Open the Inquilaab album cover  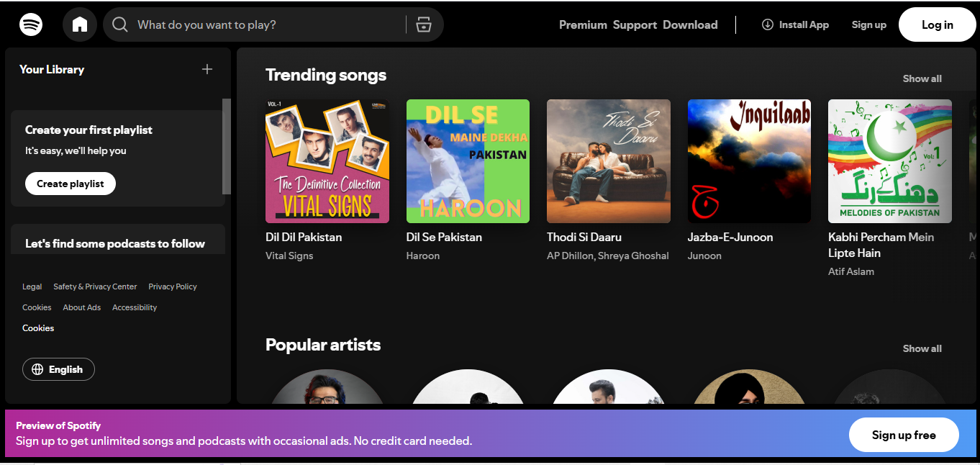coord(749,161)
